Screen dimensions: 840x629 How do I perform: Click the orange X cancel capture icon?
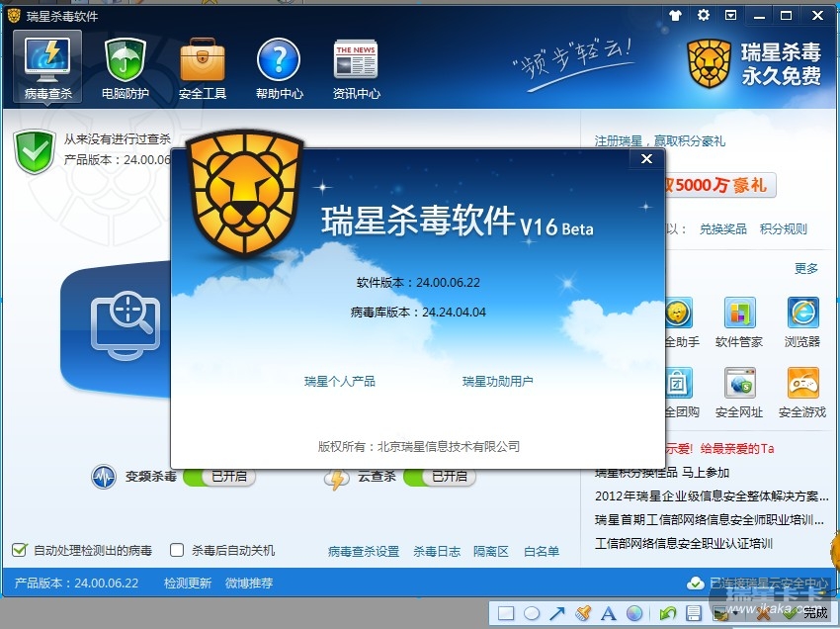[x=762, y=613]
